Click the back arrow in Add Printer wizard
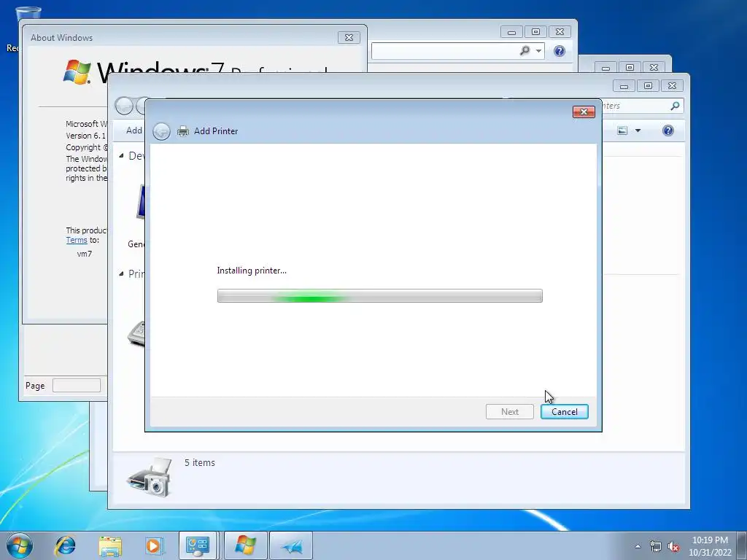 (x=161, y=131)
